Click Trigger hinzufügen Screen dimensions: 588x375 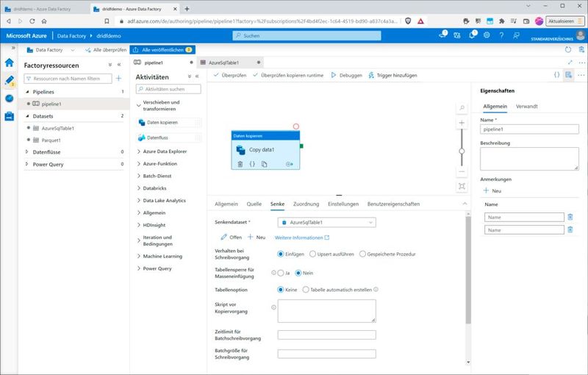coord(392,76)
